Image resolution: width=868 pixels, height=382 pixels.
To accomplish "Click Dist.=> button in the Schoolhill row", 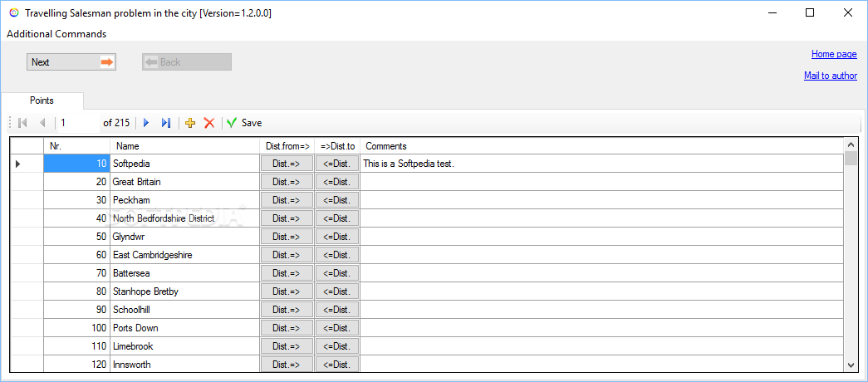I will tap(287, 310).
